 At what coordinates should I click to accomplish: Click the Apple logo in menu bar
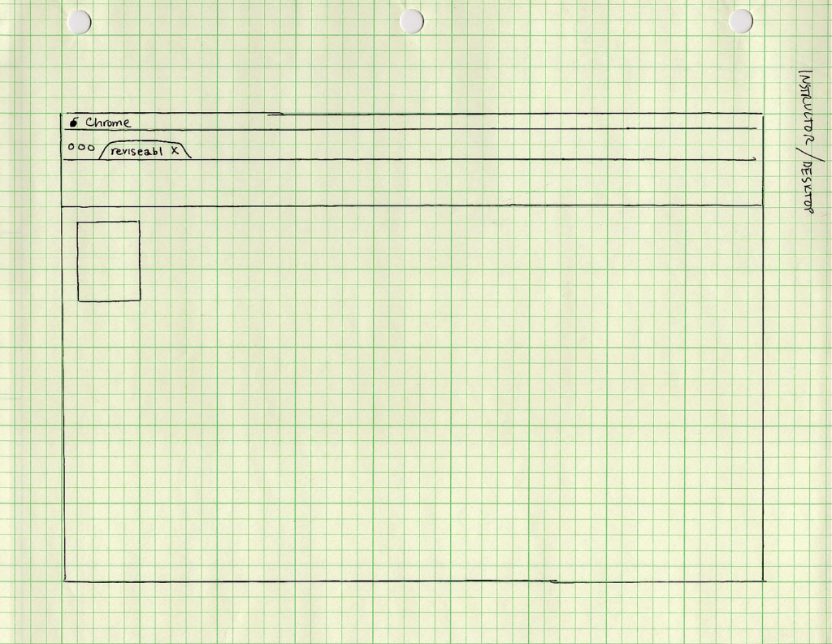coord(74,123)
